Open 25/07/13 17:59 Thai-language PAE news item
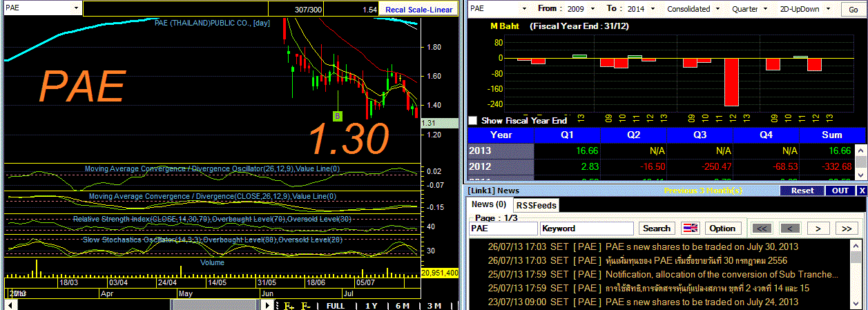This screenshot has width=868, height=310. click(650, 288)
